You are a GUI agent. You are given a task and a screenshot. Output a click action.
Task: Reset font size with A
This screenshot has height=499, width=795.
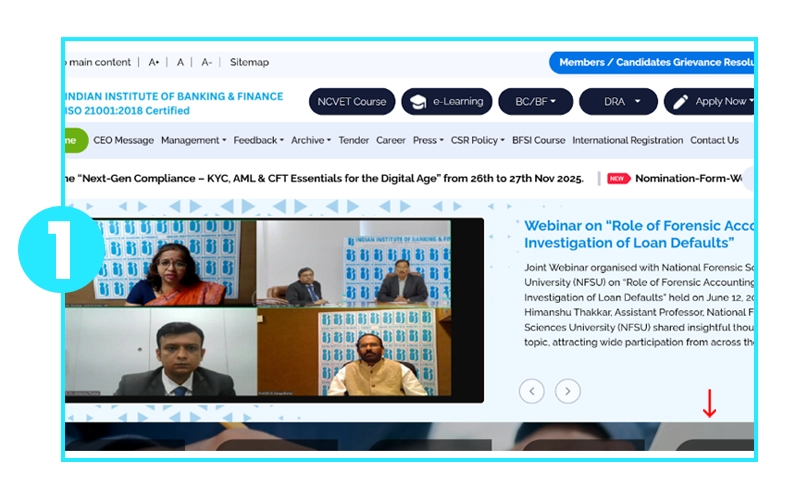point(180,62)
